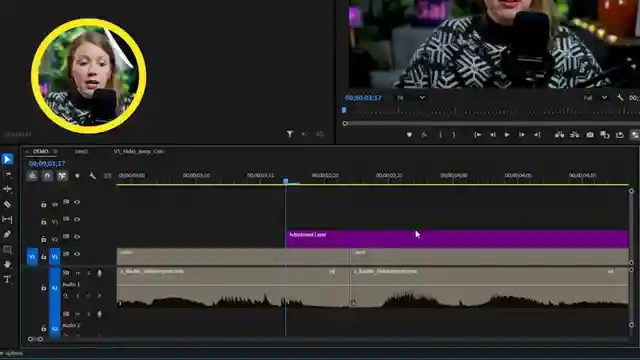Image resolution: width=640 pixels, height=360 pixels.
Task: Open Program Monitor settings wrench
Action: [620, 98]
